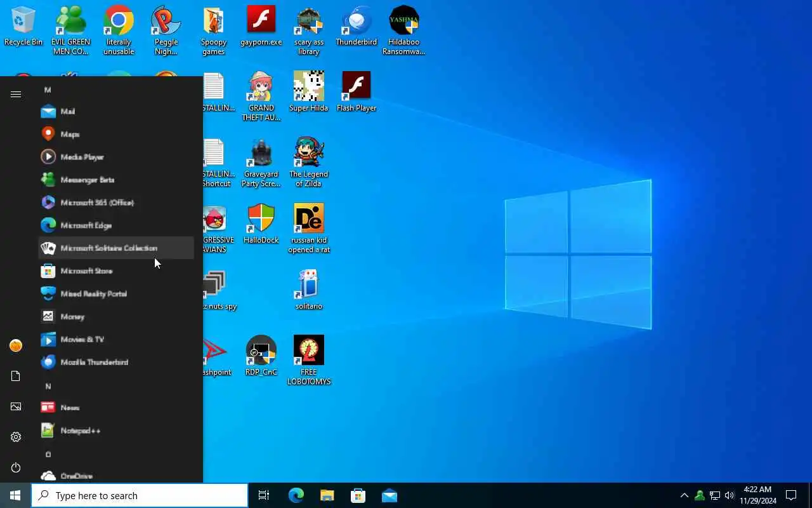Launch Maps in the Start menu

pyautogui.click(x=117, y=134)
